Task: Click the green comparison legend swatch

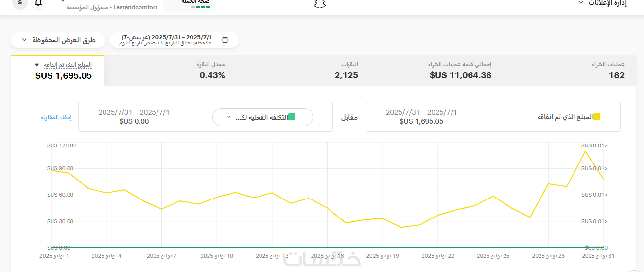Action: (292, 117)
